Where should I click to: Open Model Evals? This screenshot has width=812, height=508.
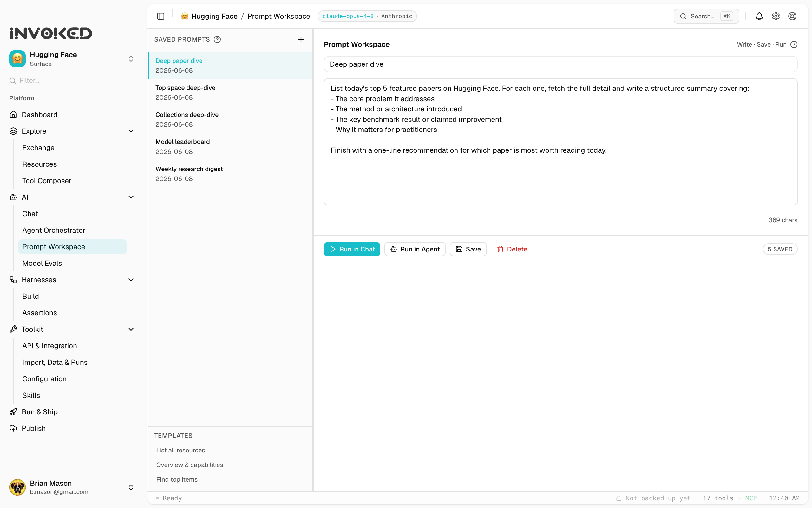(x=42, y=264)
